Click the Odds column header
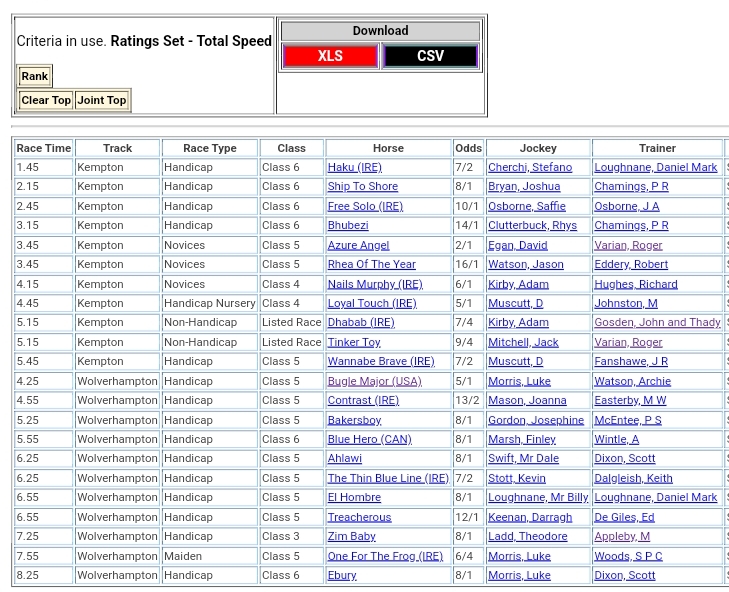This screenshot has height=592, width=729. [x=467, y=148]
